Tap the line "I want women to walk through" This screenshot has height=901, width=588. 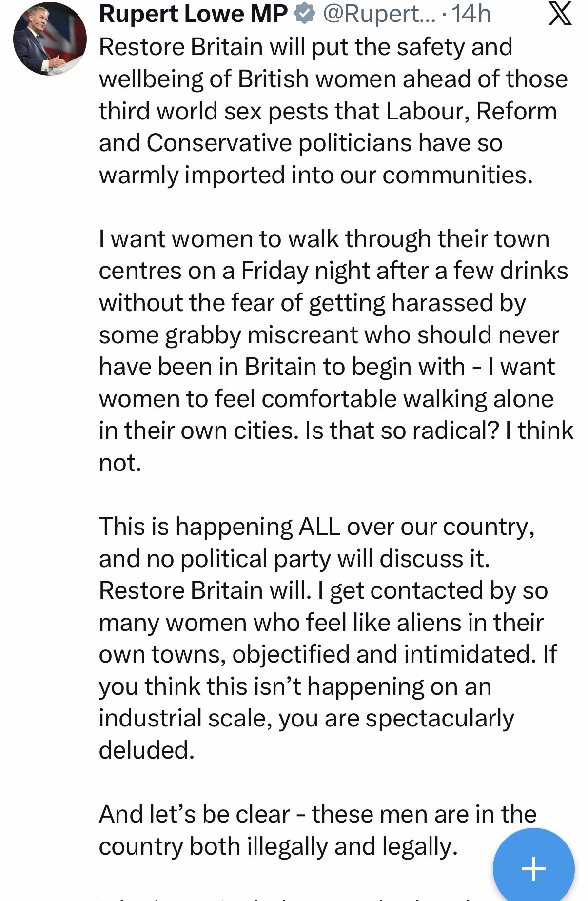[324, 239]
